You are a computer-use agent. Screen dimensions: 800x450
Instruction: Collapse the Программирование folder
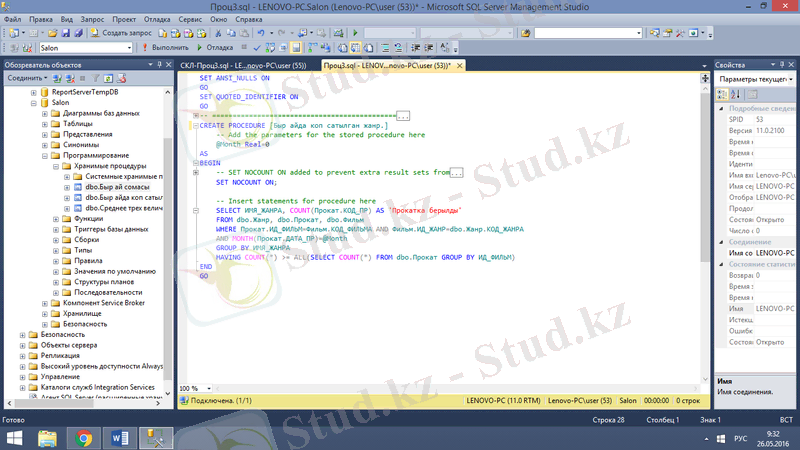pyautogui.click(x=45, y=156)
